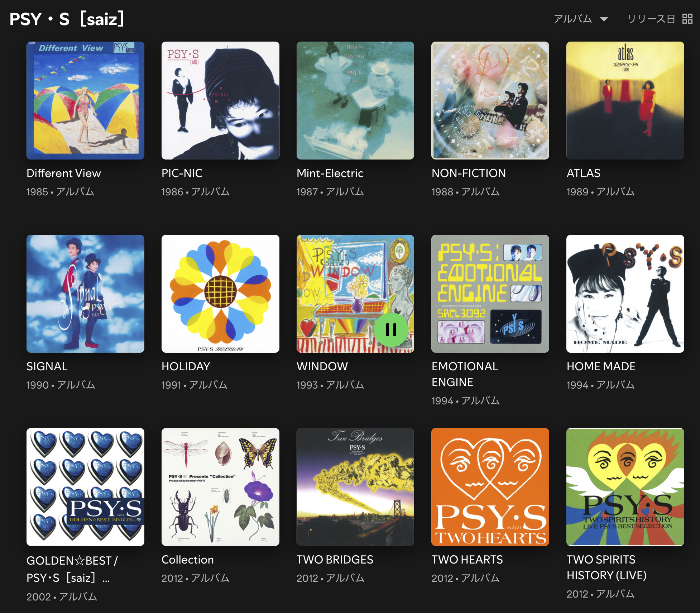Select the Mint-Electric album artwork
This screenshot has width=700, height=613.
coord(355,100)
